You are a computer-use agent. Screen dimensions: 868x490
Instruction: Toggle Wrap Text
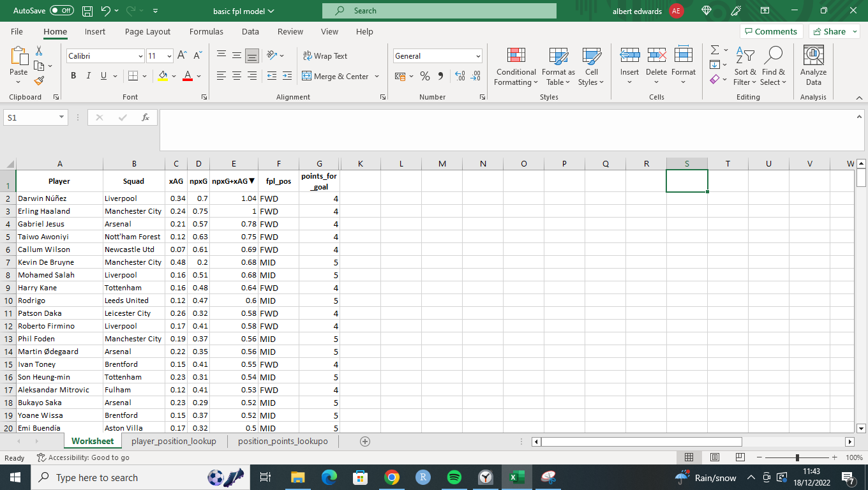coord(325,56)
